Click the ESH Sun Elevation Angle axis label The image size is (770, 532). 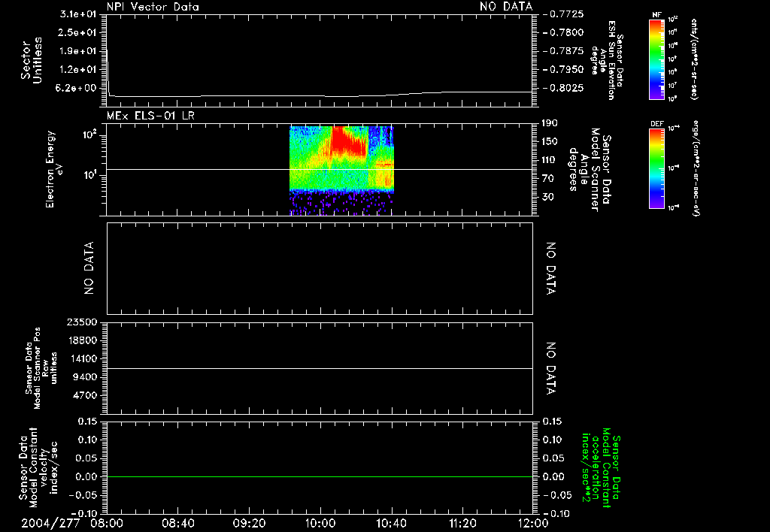coord(607,60)
